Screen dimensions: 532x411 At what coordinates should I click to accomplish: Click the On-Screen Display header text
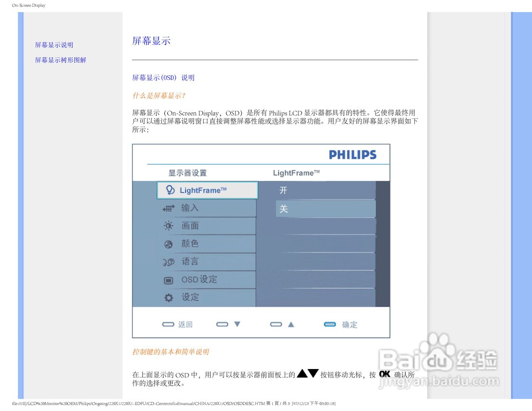tap(29, 5)
